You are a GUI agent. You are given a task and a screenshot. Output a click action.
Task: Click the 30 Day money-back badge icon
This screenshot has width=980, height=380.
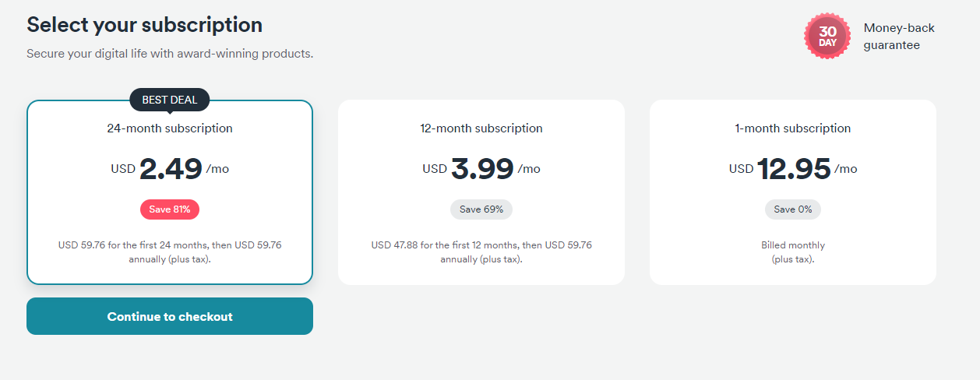tap(827, 37)
